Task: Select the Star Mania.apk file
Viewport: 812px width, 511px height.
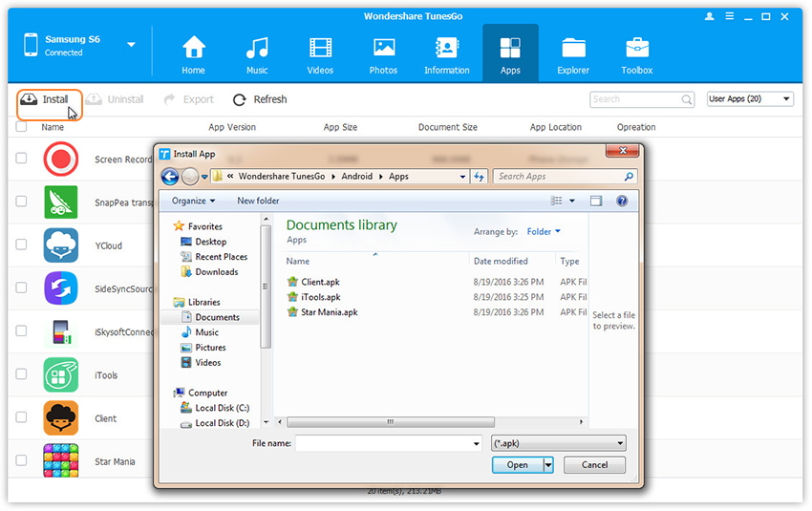Action: [329, 312]
